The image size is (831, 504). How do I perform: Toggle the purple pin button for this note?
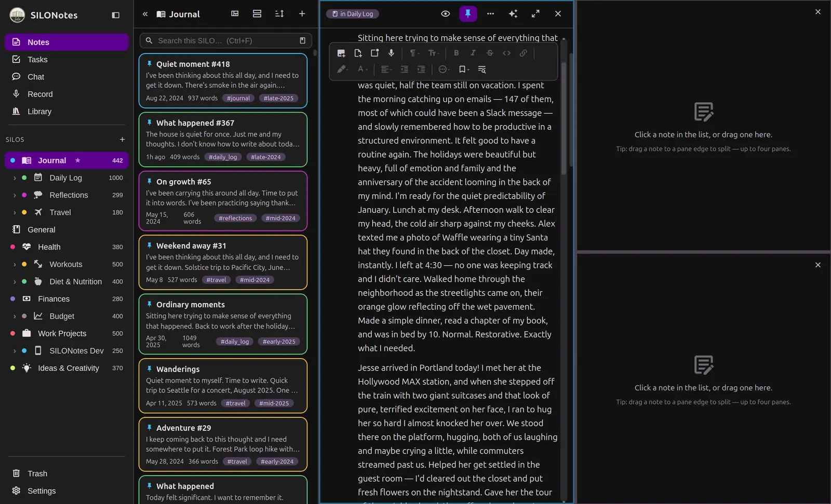click(x=468, y=14)
